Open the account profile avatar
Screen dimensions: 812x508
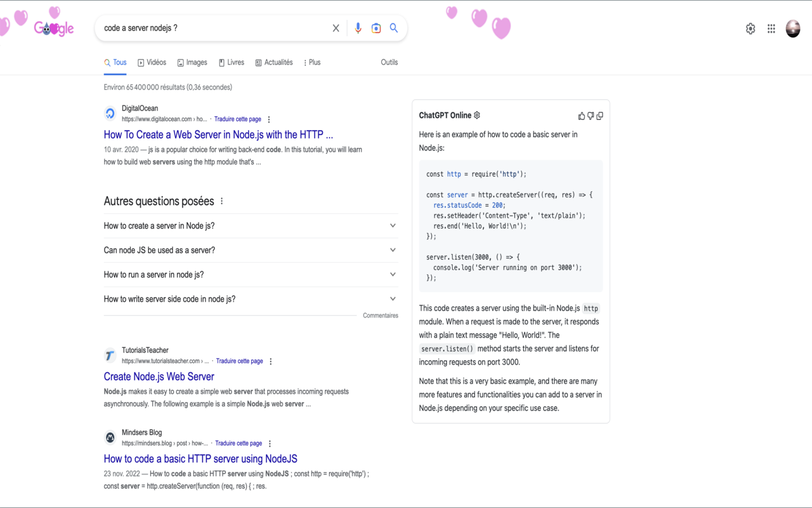[793, 29]
